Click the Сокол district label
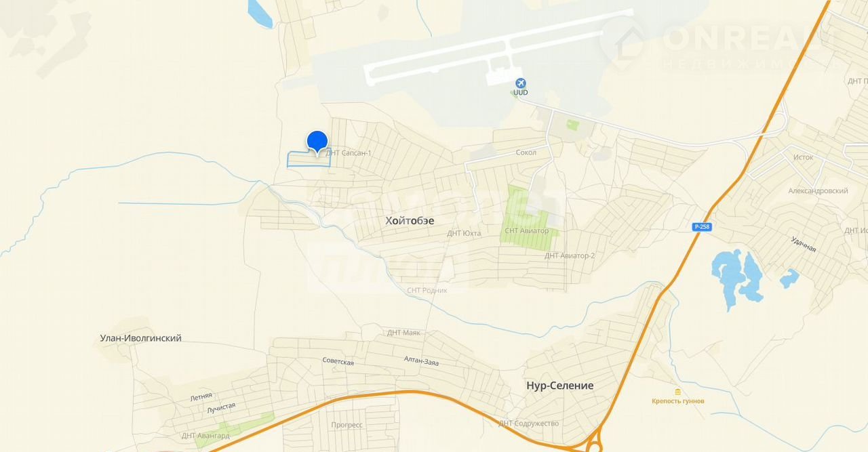This screenshot has height=452, width=868. click(526, 152)
